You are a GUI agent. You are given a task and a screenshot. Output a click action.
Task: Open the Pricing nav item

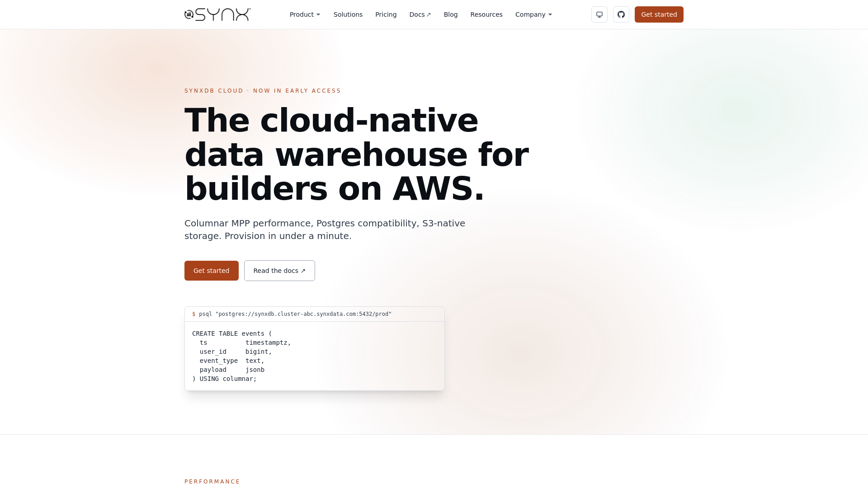click(x=386, y=14)
